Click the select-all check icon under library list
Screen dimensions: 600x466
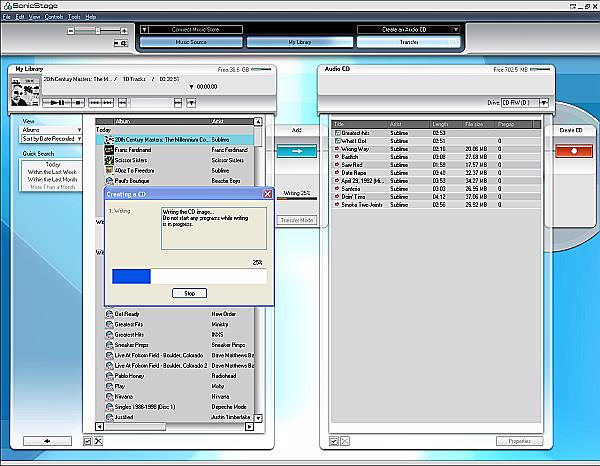point(88,441)
